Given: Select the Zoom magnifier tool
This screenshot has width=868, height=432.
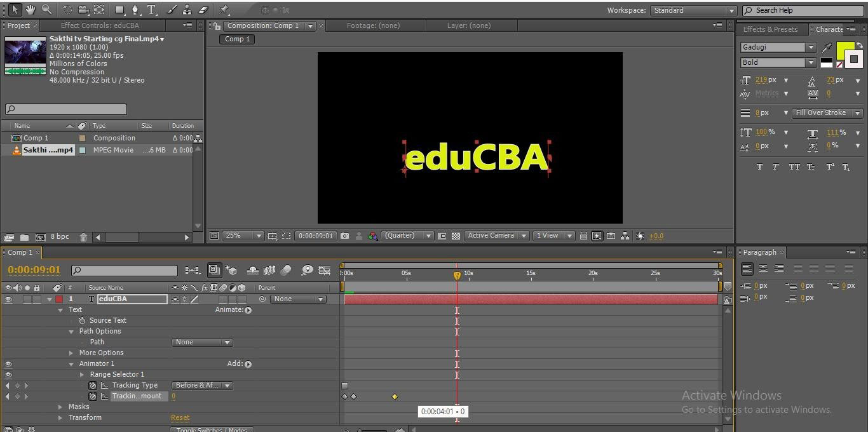Looking at the screenshot, I should point(46,10).
